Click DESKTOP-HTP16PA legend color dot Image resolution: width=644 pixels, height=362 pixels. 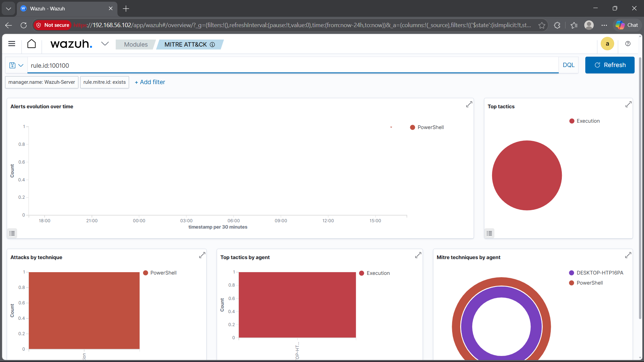(x=572, y=273)
